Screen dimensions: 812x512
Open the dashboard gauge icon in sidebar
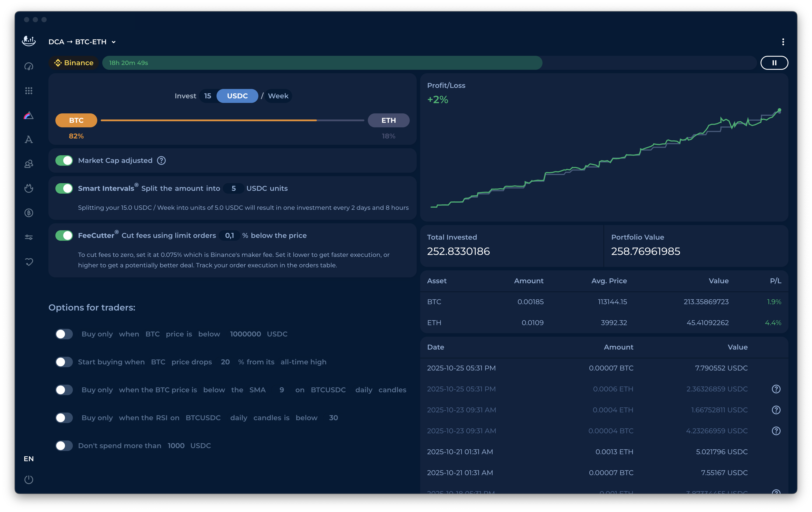point(29,66)
